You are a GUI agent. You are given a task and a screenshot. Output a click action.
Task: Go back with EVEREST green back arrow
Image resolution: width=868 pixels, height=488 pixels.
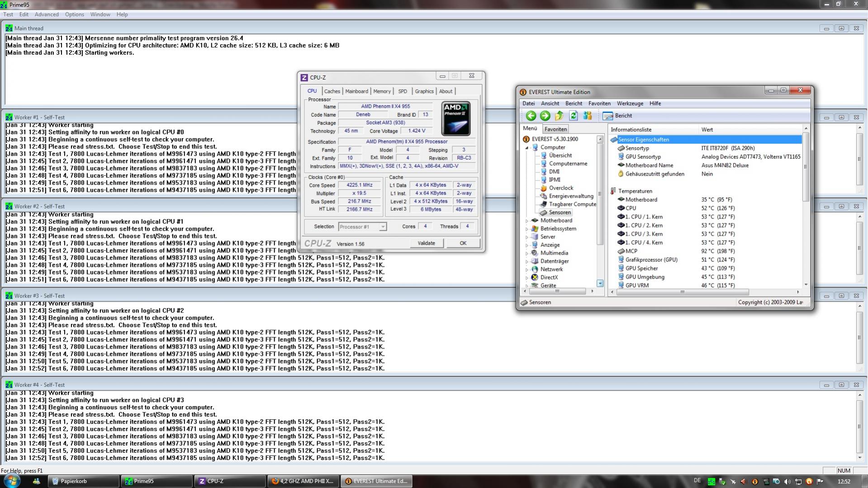(531, 116)
